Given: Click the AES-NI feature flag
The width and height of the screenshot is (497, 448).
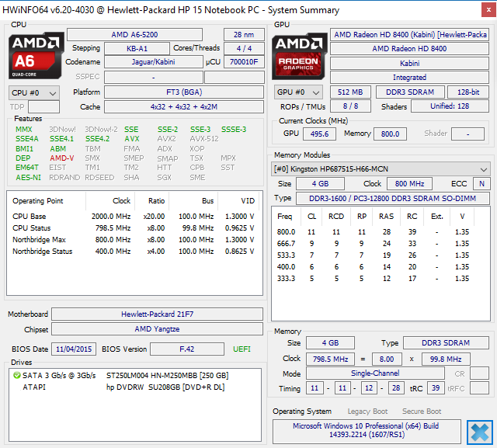Looking at the screenshot, I should pyautogui.click(x=28, y=178).
